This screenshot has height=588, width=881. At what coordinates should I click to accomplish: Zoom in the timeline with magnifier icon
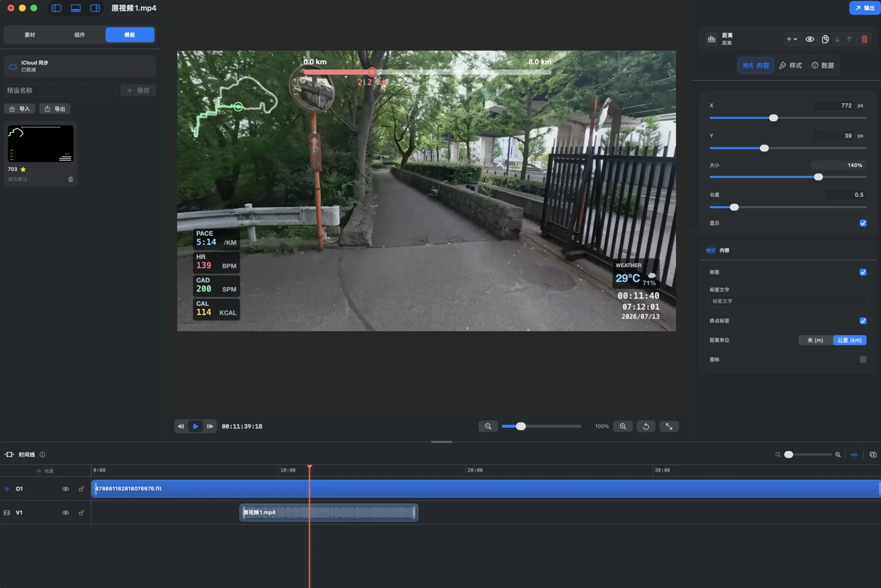click(x=838, y=455)
